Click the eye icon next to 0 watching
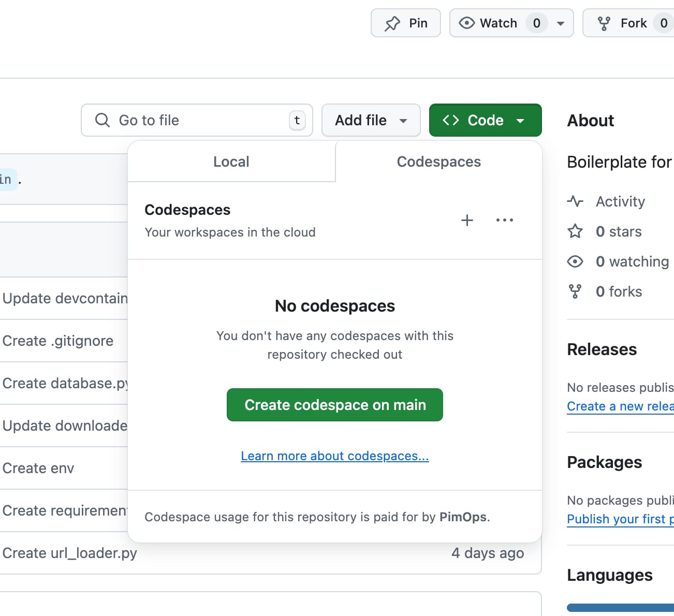 click(x=575, y=261)
